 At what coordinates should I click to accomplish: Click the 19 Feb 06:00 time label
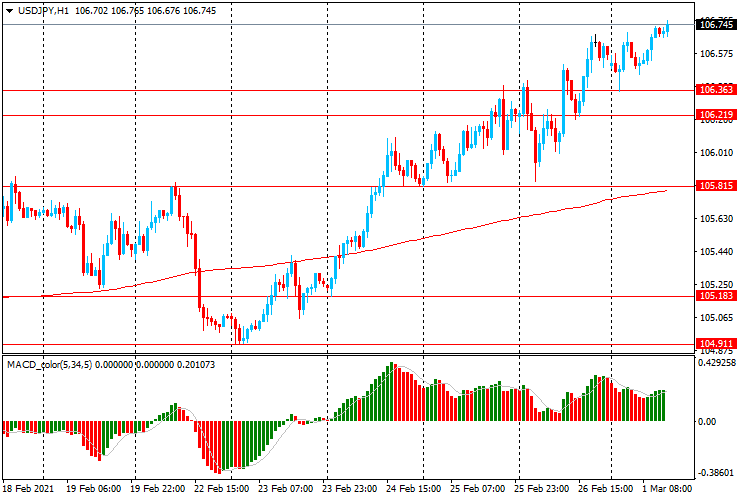pyautogui.click(x=93, y=488)
